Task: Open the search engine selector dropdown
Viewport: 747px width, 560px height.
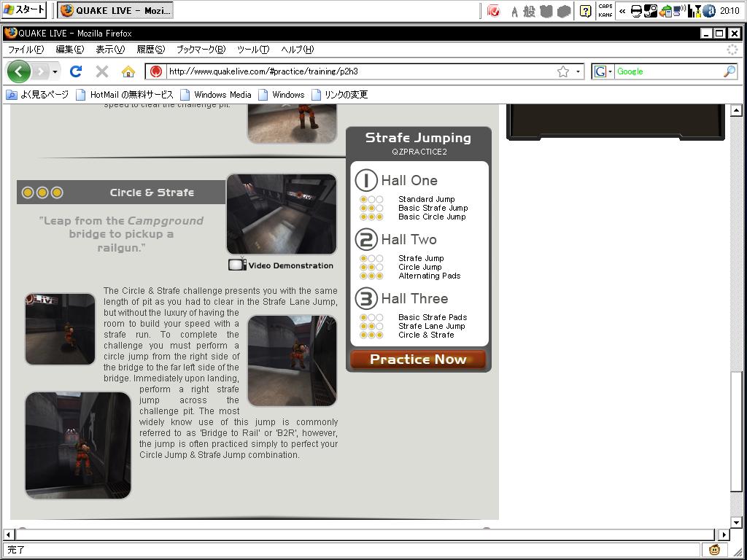Action: pos(603,71)
